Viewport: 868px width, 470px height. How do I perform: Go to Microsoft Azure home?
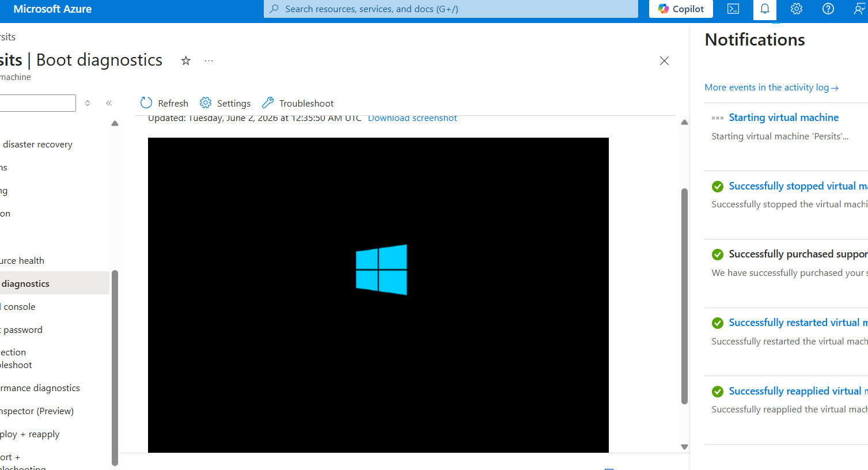coord(52,9)
